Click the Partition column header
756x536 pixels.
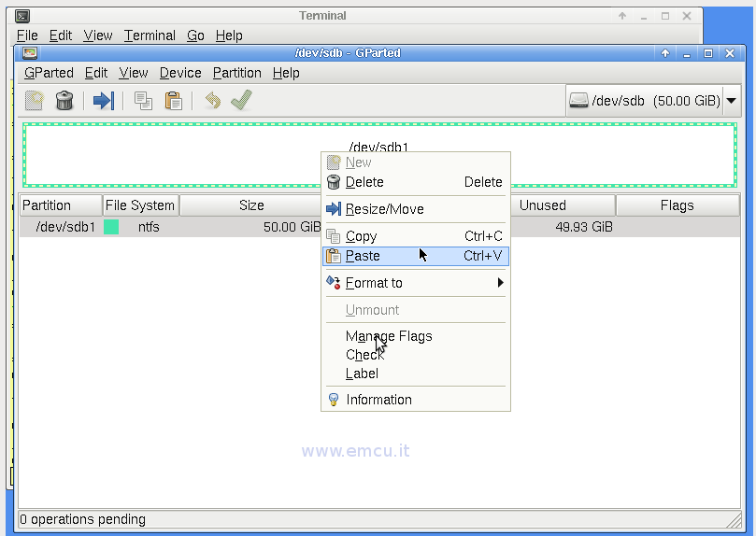61,205
